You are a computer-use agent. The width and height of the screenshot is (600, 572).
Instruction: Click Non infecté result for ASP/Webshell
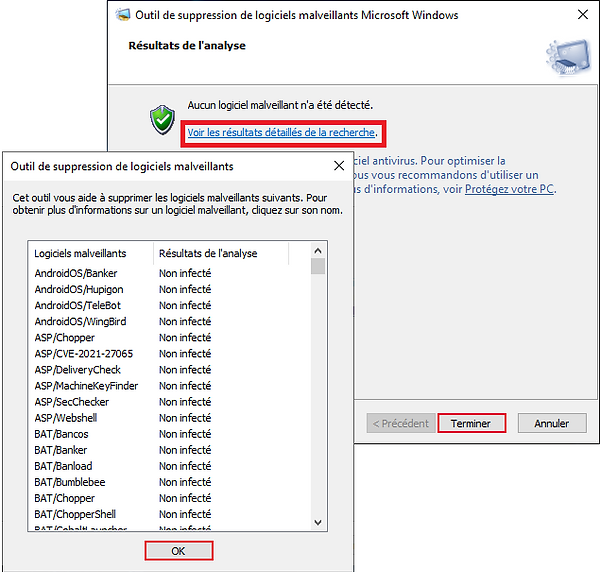[x=185, y=418]
